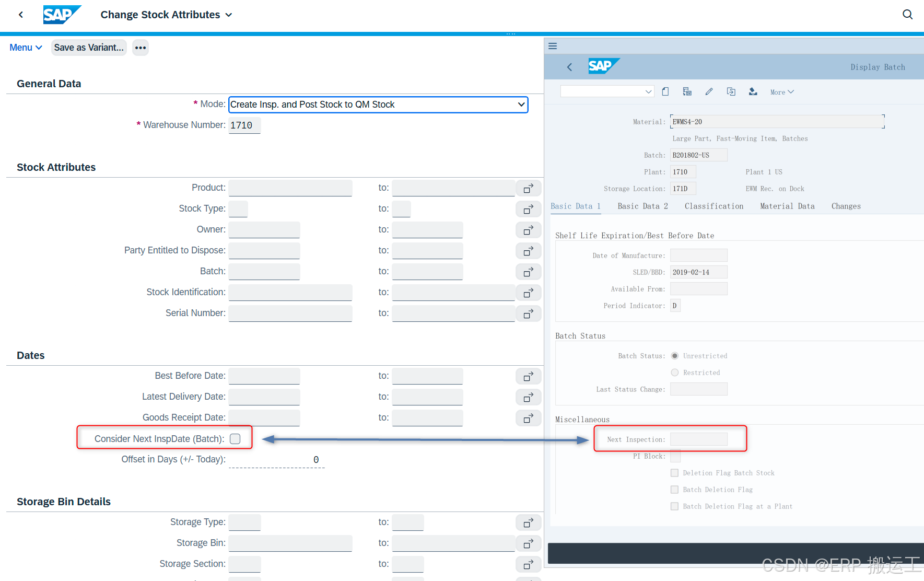Open the Menu dropdown
The height and width of the screenshot is (581, 924).
click(x=26, y=48)
